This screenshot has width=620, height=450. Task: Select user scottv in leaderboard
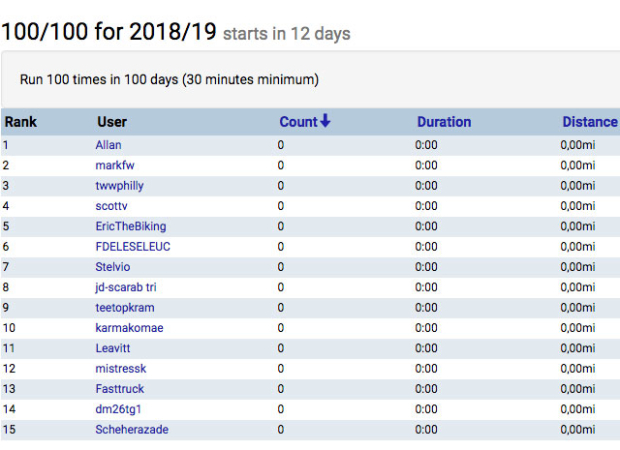112,206
